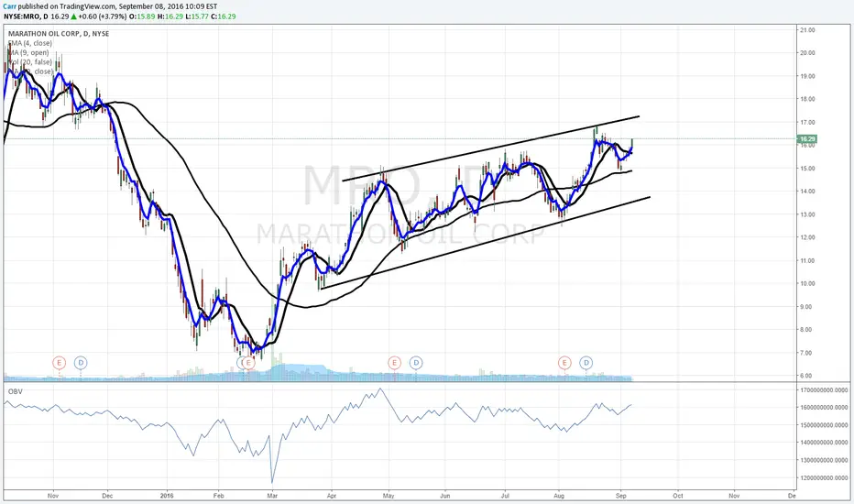Click the 10.00 price axis label
Screen dimensions: 854x504
807,284
